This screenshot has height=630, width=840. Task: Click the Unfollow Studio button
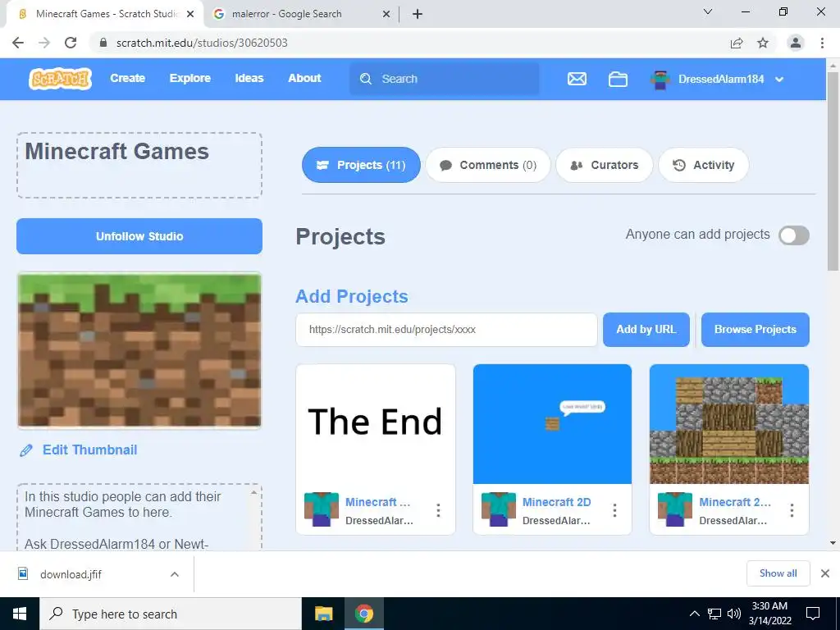pos(139,236)
